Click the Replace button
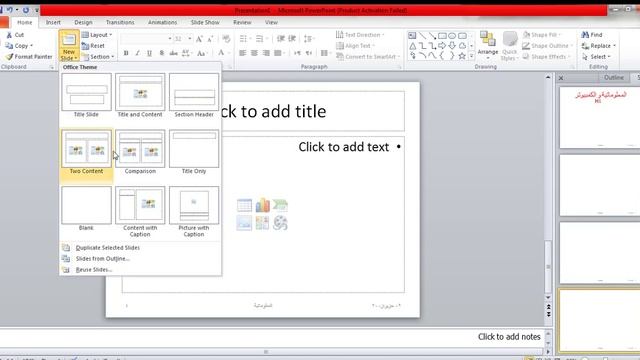 599,46
